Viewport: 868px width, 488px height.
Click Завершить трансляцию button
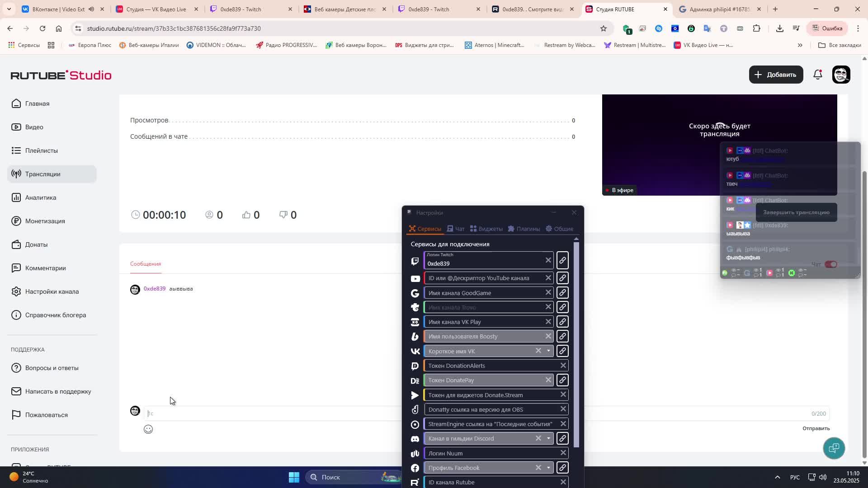point(796,212)
